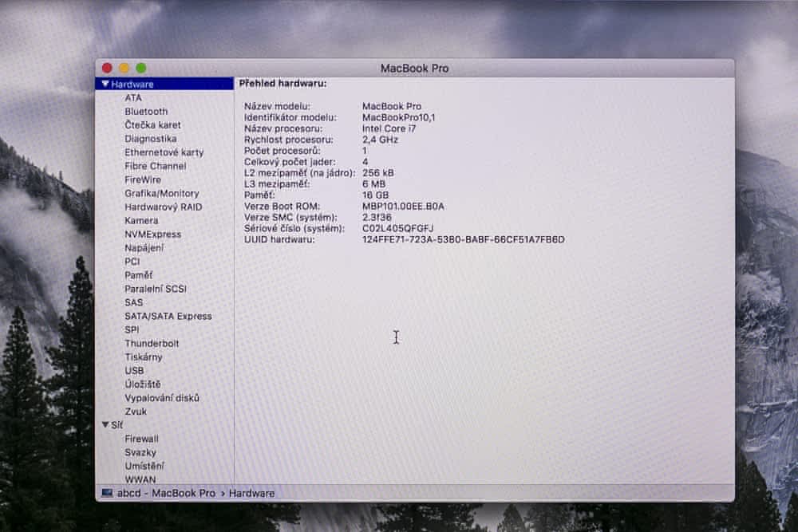Click Boot ROM value 'MBP101.00EE.B0A'
This screenshot has height=532, width=798.
(x=403, y=207)
